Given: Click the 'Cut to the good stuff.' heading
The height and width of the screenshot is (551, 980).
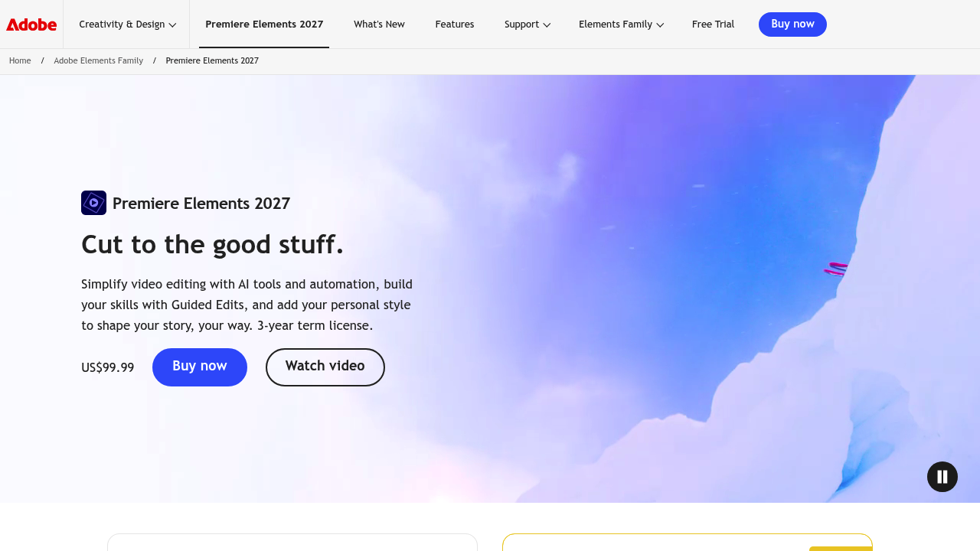Looking at the screenshot, I should [x=213, y=245].
